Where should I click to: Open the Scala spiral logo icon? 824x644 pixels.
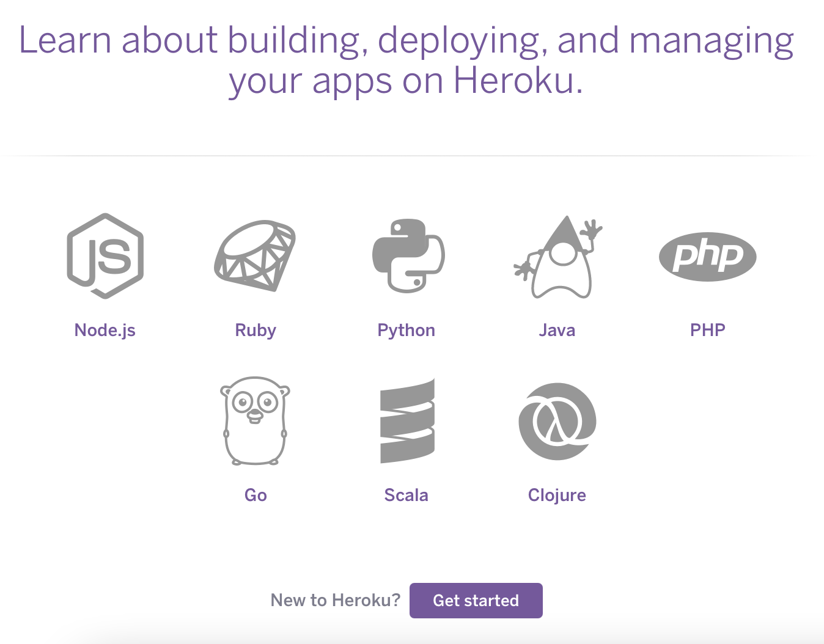point(407,420)
